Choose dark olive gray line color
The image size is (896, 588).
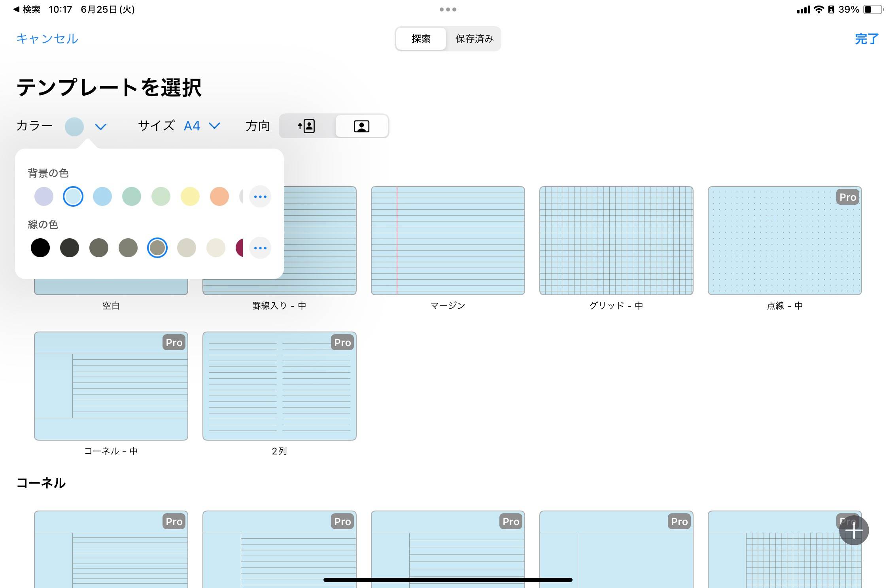[x=99, y=248]
